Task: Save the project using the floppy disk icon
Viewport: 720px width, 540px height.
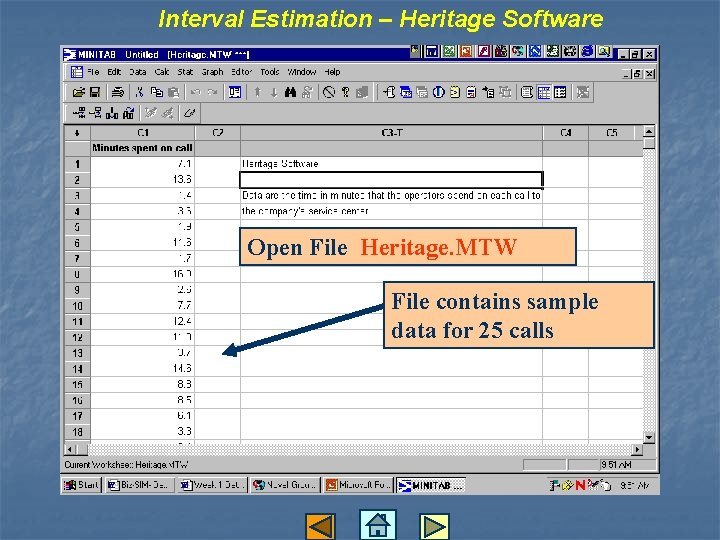Action: pyautogui.click(x=95, y=92)
